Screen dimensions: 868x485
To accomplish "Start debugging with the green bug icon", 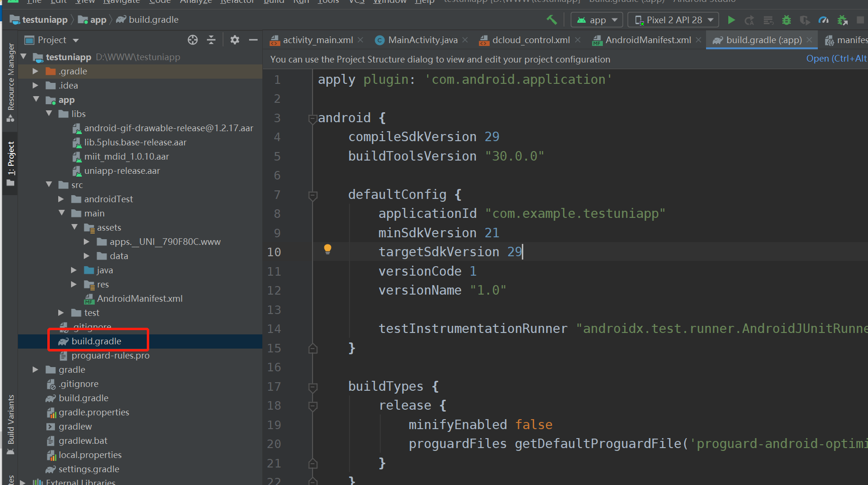I will [787, 20].
